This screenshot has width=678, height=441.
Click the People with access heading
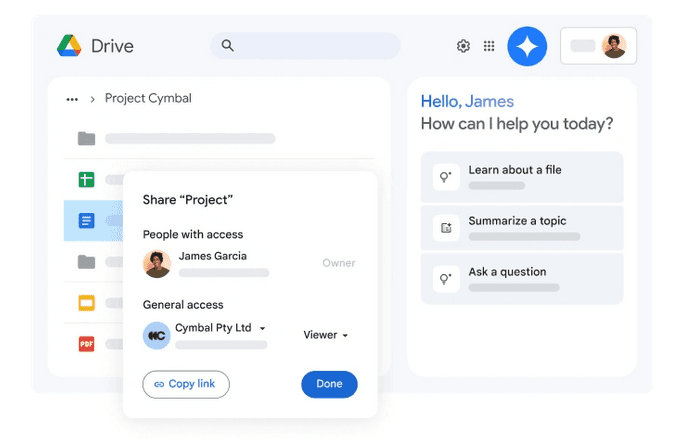[x=193, y=234]
